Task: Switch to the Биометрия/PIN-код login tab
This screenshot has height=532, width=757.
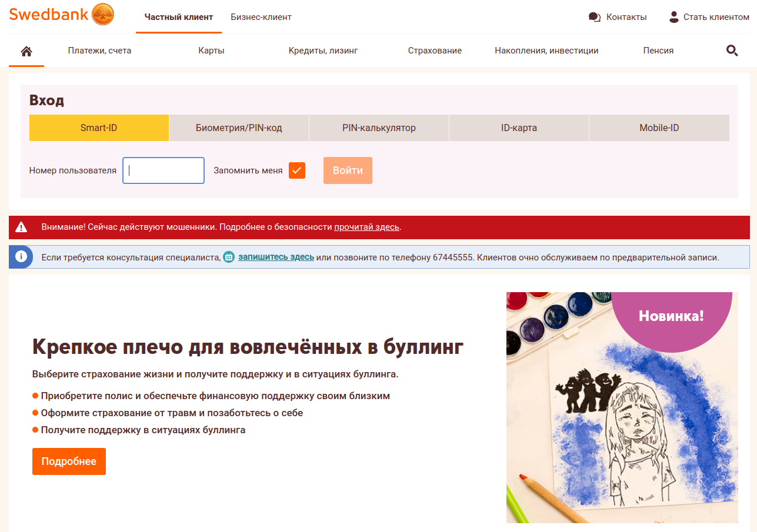Action: (x=239, y=128)
